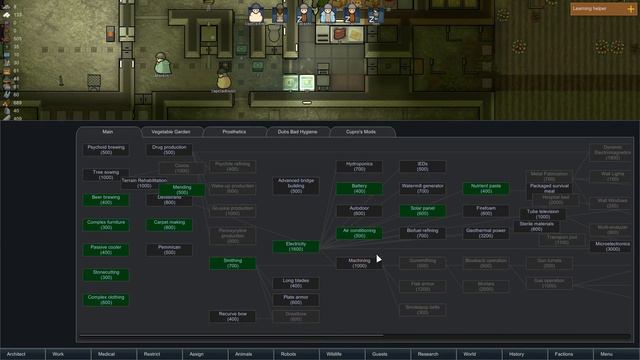Select Autodoor (600) research project
Viewport: 640px width, 360px height.
[x=359, y=211]
